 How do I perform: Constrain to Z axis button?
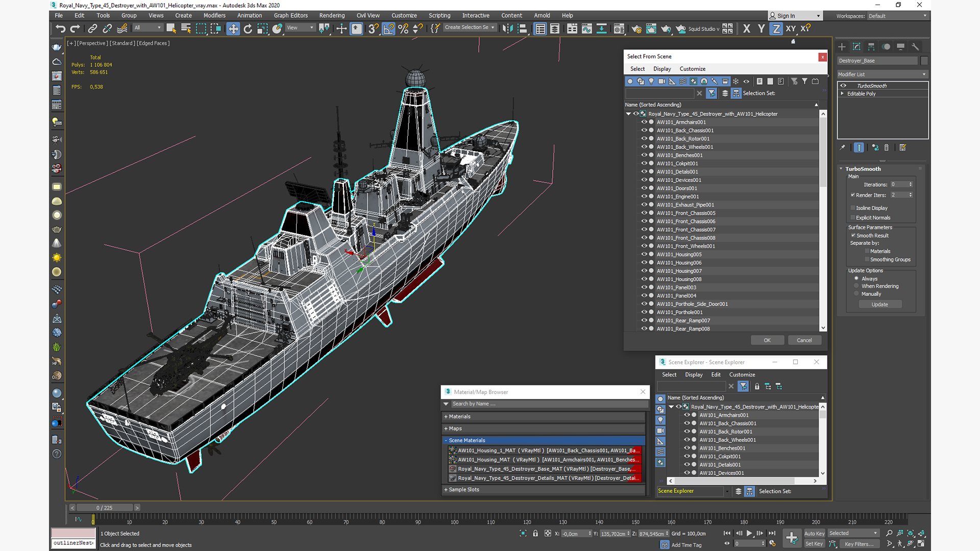(776, 29)
